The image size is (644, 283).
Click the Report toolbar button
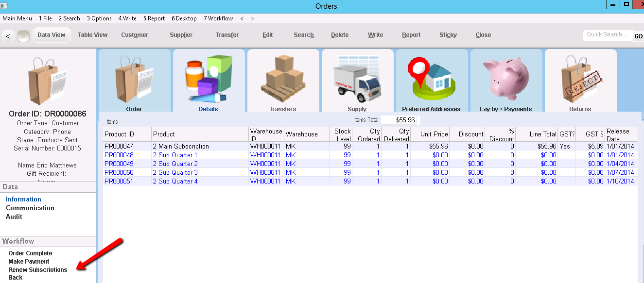click(x=412, y=35)
